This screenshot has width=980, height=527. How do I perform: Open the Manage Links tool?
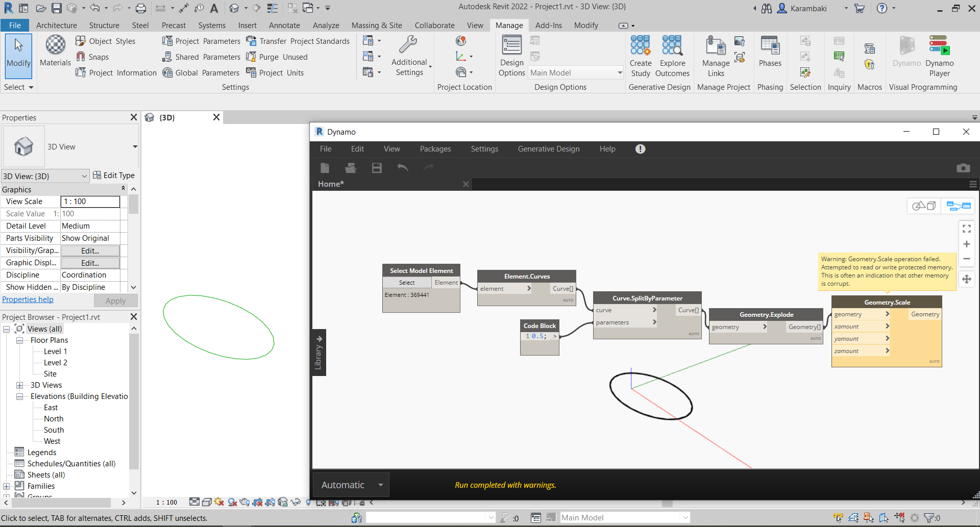[715, 56]
